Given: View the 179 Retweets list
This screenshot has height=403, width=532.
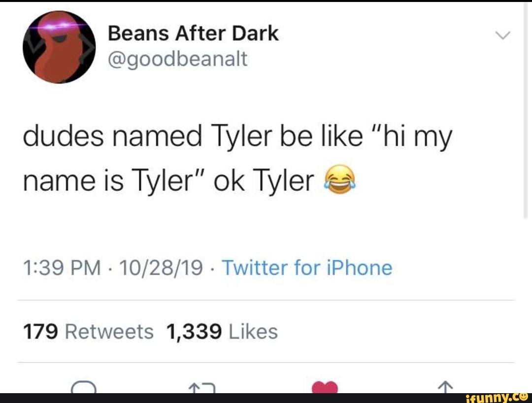Looking at the screenshot, I should (88, 331).
